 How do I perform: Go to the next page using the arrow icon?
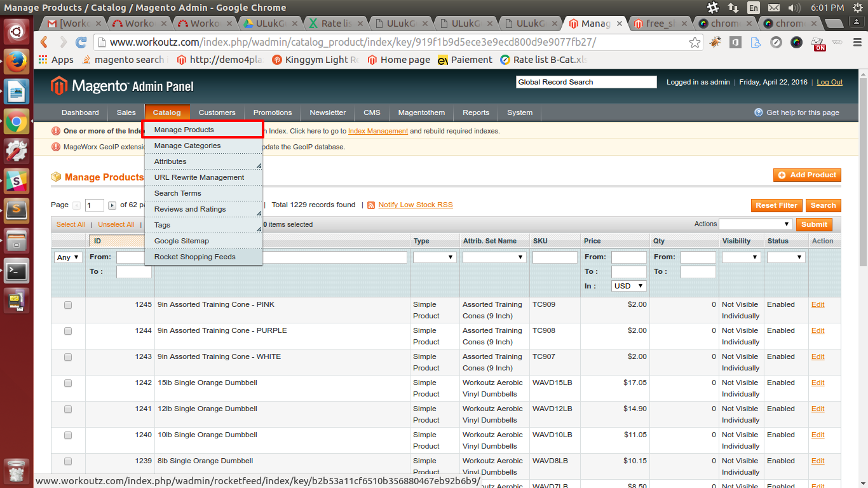point(112,205)
